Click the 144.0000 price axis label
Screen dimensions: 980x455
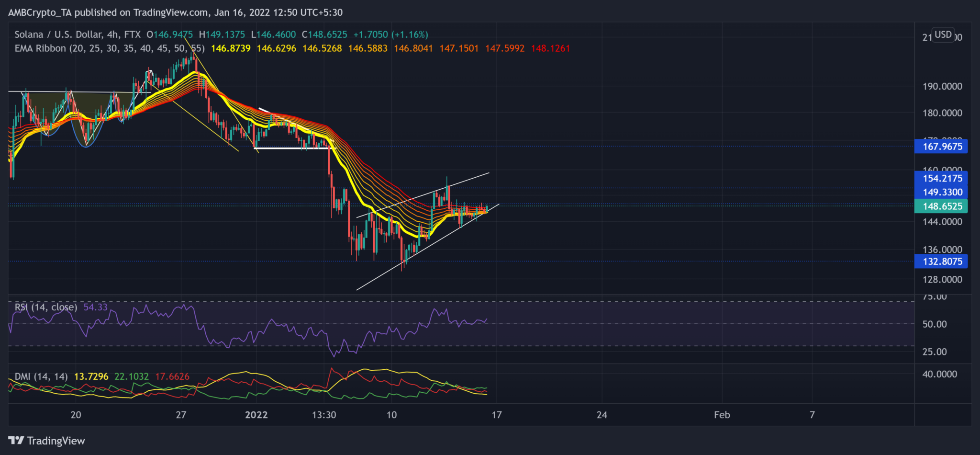(x=942, y=222)
